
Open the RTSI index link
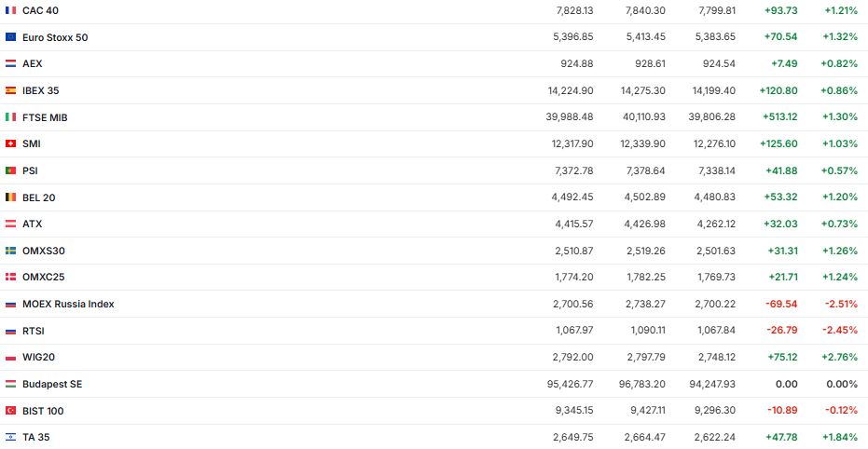tap(34, 331)
